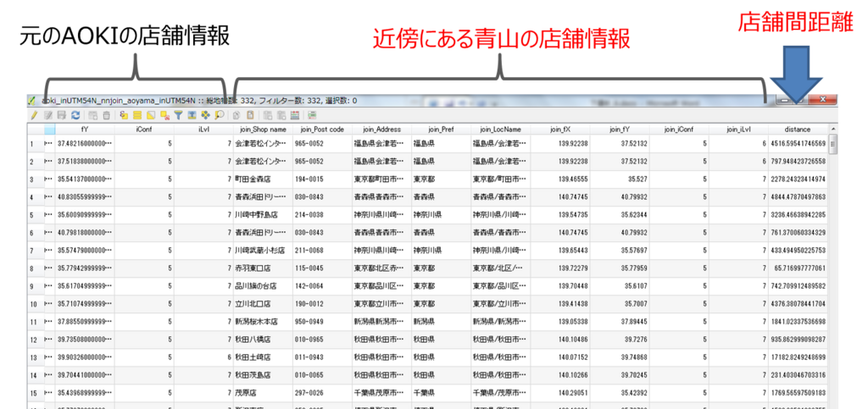Click the join_fX column header
Image resolution: width=868 pixels, height=409 pixels.
point(560,130)
